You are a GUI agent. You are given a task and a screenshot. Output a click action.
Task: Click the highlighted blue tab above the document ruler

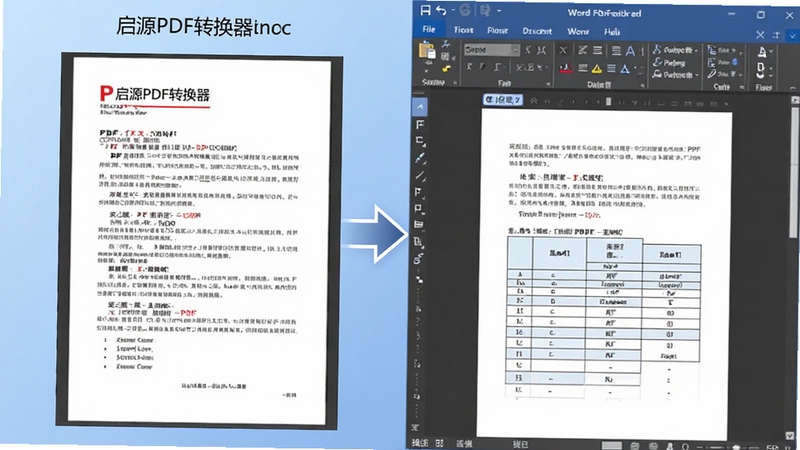click(503, 100)
